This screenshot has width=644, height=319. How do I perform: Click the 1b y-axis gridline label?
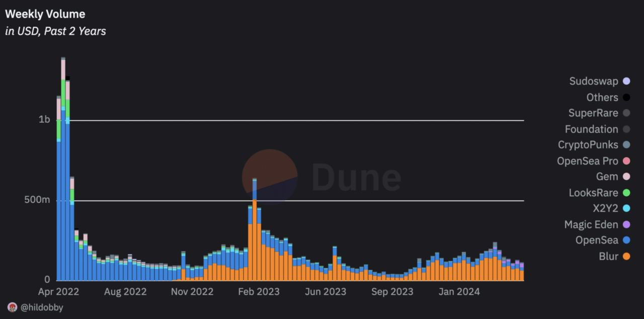coord(44,120)
